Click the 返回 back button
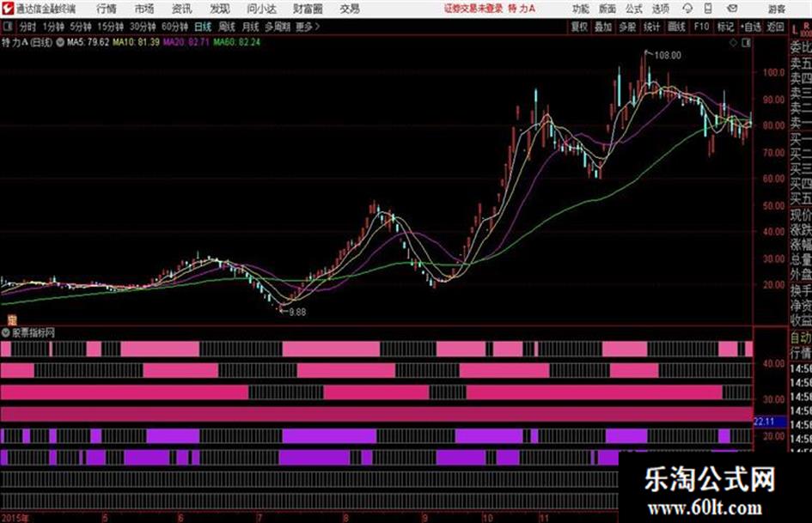 tap(775, 27)
